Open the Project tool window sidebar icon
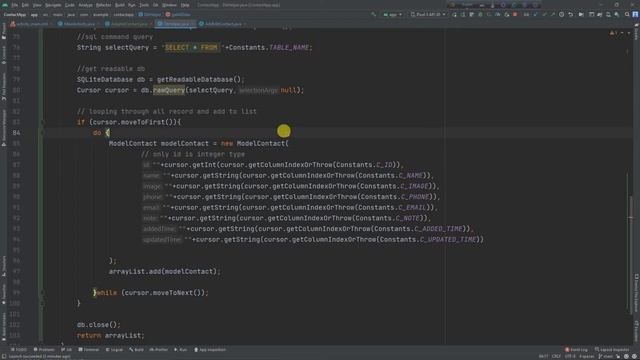This screenshot has width=640, height=360. click(4, 31)
